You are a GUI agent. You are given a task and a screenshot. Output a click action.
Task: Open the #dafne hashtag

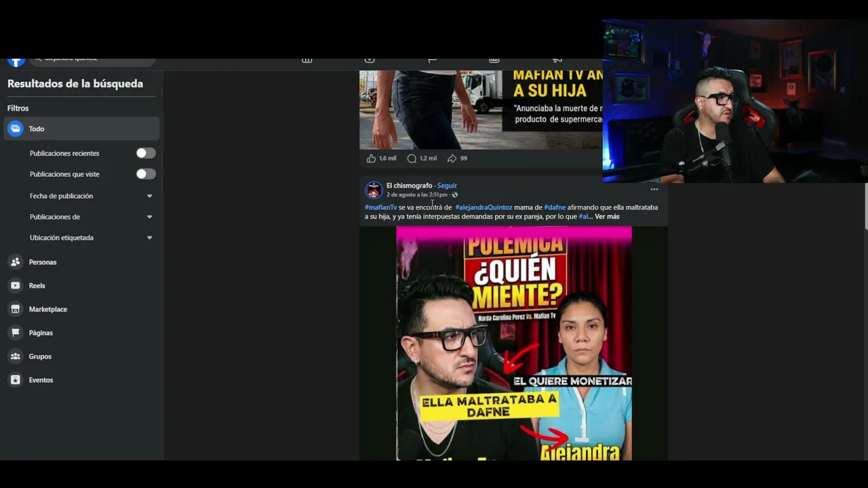coord(555,207)
